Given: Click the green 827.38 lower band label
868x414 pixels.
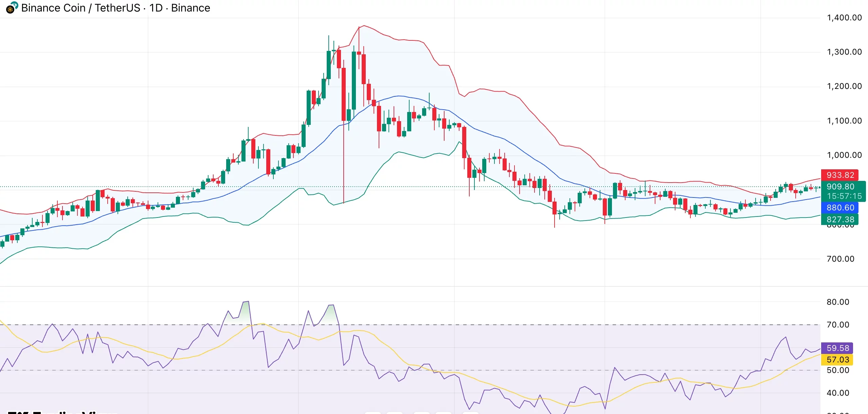Looking at the screenshot, I should (840, 220).
